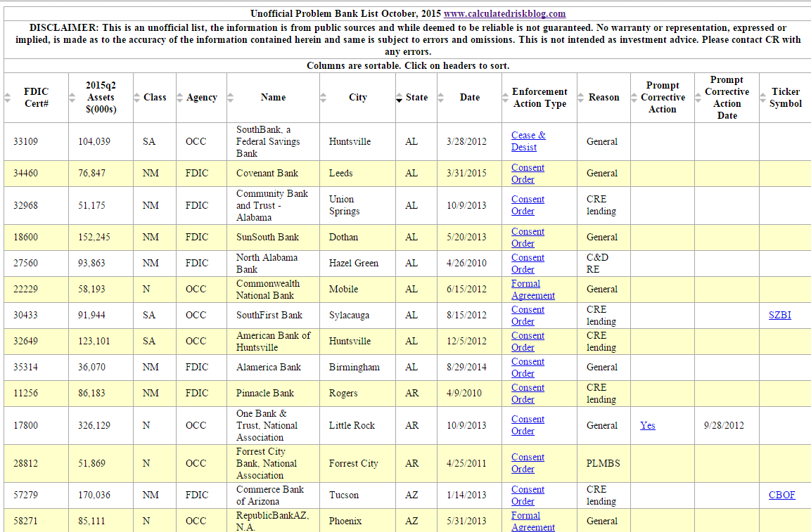Open SunSouth Bank's Consent Order link
Image resolution: width=811 pixels, height=532 pixels.
click(x=528, y=238)
